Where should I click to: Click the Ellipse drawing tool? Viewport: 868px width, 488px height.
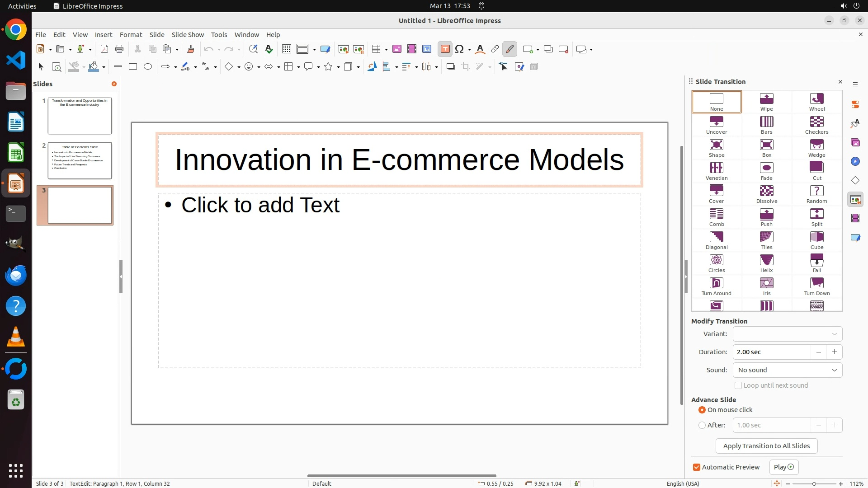[x=148, y=67]
